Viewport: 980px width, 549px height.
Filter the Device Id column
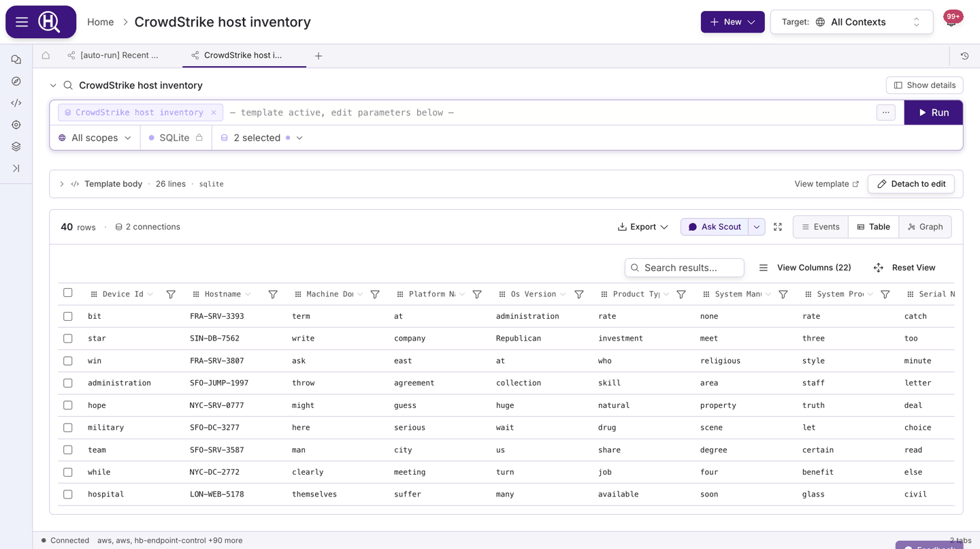[171, 294]
